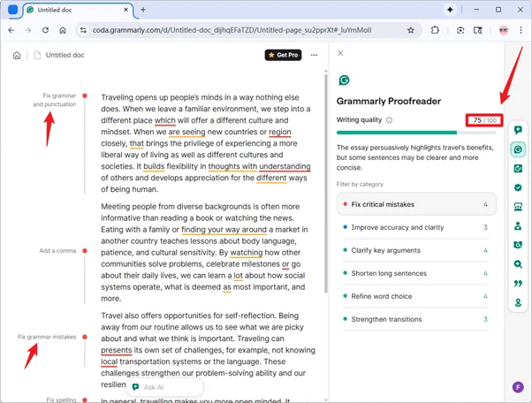
Task: Click the underlined word 'region'
Action: coord(280,132)
